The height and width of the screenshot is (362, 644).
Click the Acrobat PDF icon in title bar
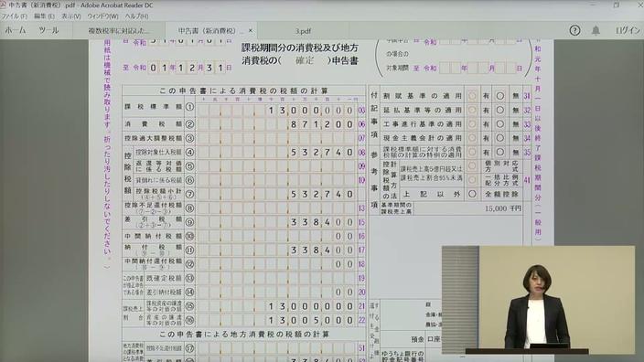point(3,5)
